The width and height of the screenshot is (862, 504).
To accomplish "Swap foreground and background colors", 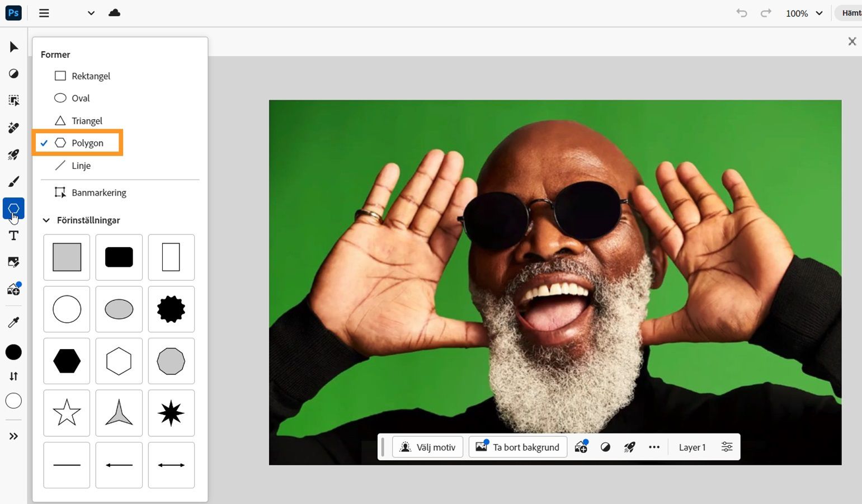I will (13, 376).
